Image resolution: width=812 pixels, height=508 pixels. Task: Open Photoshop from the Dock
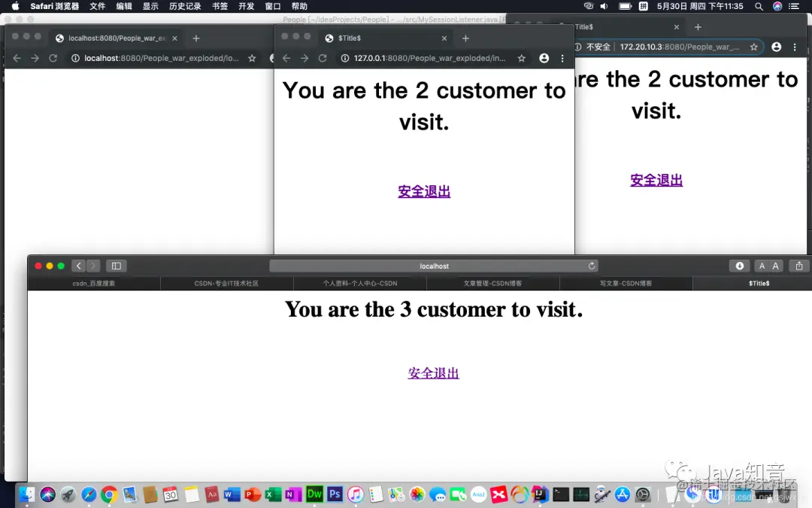point(335,494)
